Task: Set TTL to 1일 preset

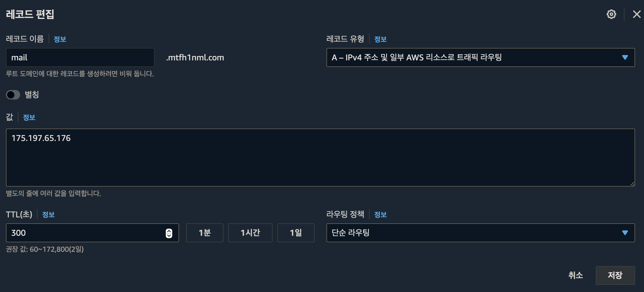Action: 296,233
